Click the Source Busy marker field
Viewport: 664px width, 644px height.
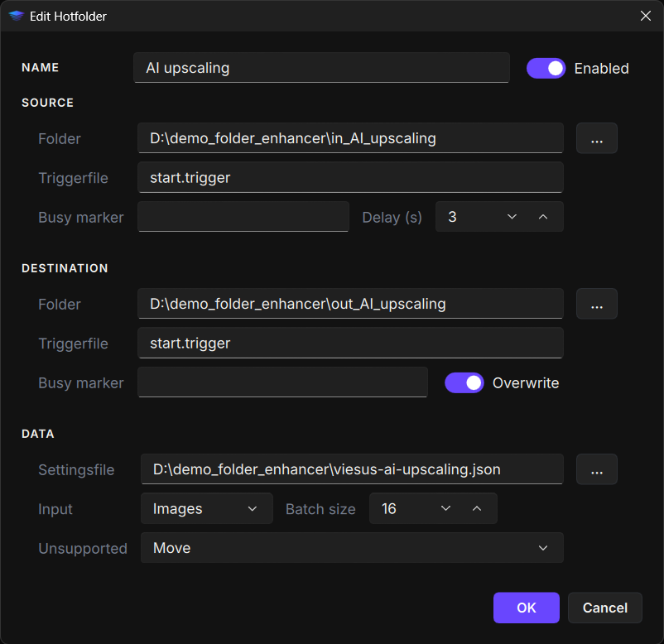243,217
